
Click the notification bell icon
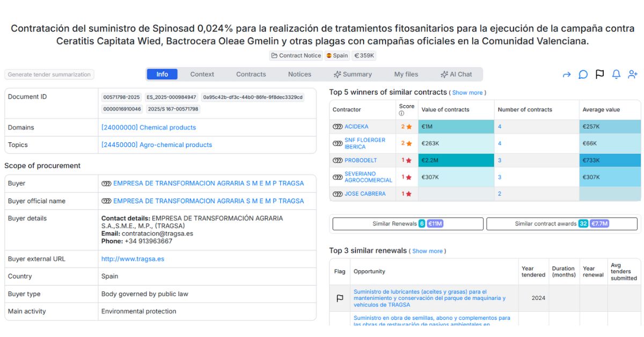coord(616,75)
